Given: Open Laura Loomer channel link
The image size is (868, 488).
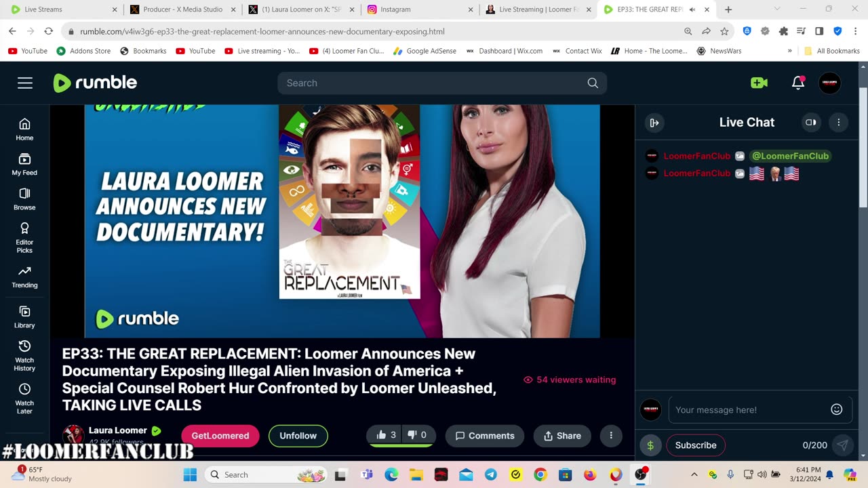Looking at the screenshot, I should (117, 430).
